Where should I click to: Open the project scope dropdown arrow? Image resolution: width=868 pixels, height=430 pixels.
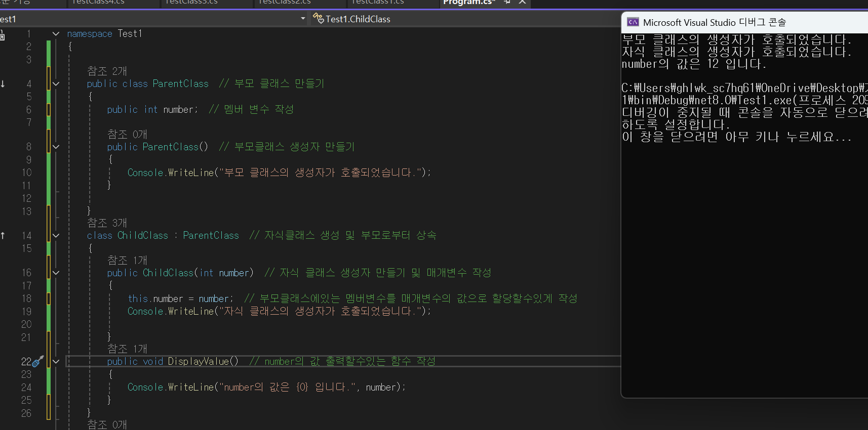(303, 19)
